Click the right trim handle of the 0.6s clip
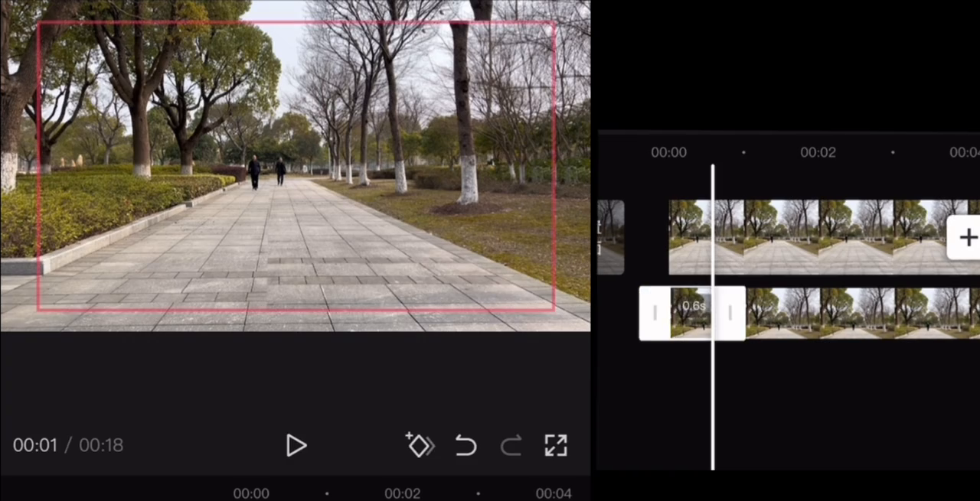Screen dimensions: 980x501 click(x=730, y=313)
